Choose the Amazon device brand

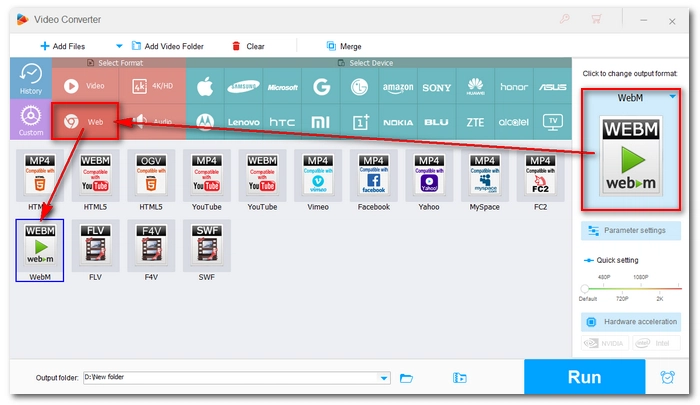pyautogui.click(x=398, y=87)
